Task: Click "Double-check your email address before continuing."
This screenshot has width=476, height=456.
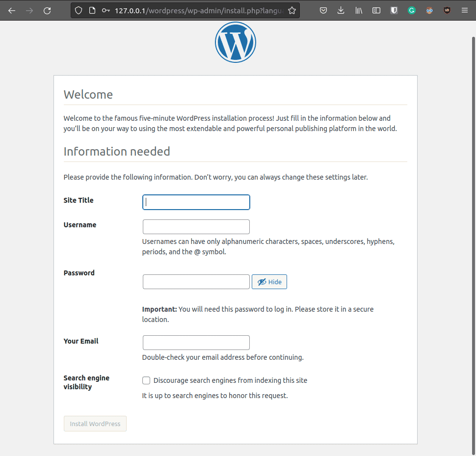Action: pyautogui.click(x=223, y=357)
